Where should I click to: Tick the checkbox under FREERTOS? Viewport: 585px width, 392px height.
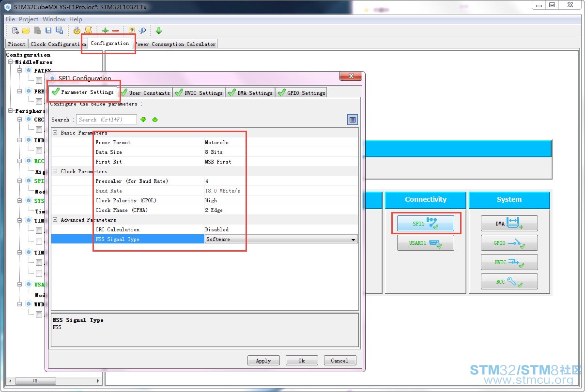pos(39,101)
